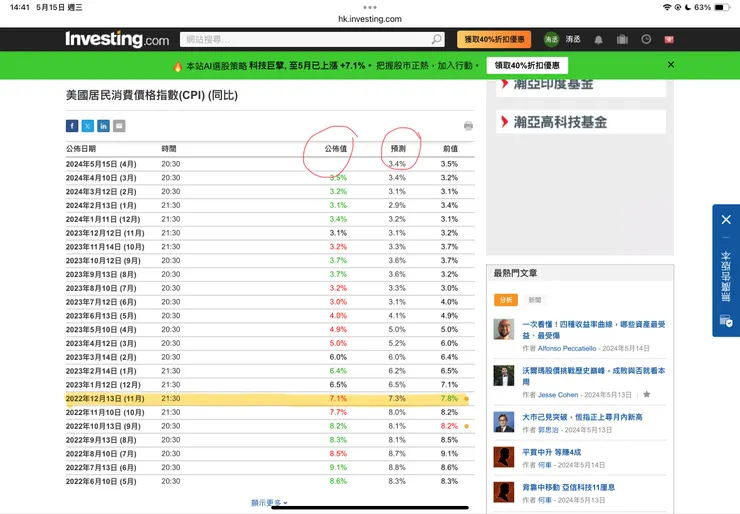Image resolution: width=740 pixels, height=514 pixels.
Task: Click the 公佈值 column header
Action: (336, 149)
